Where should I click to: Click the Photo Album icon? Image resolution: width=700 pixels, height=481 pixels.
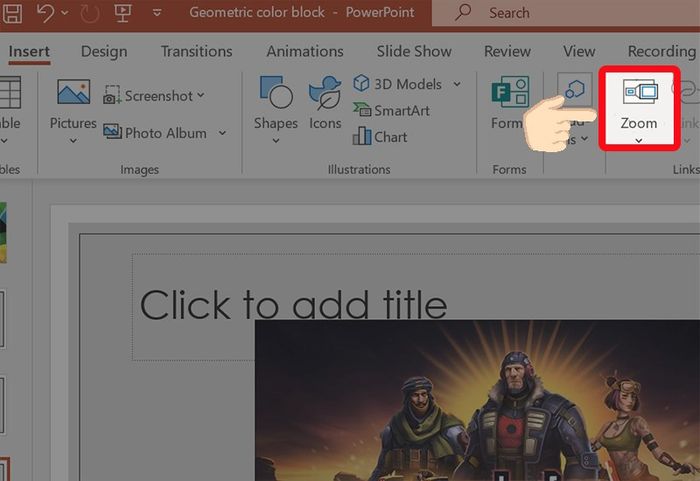pyautogui.click(x=112, y=131)
